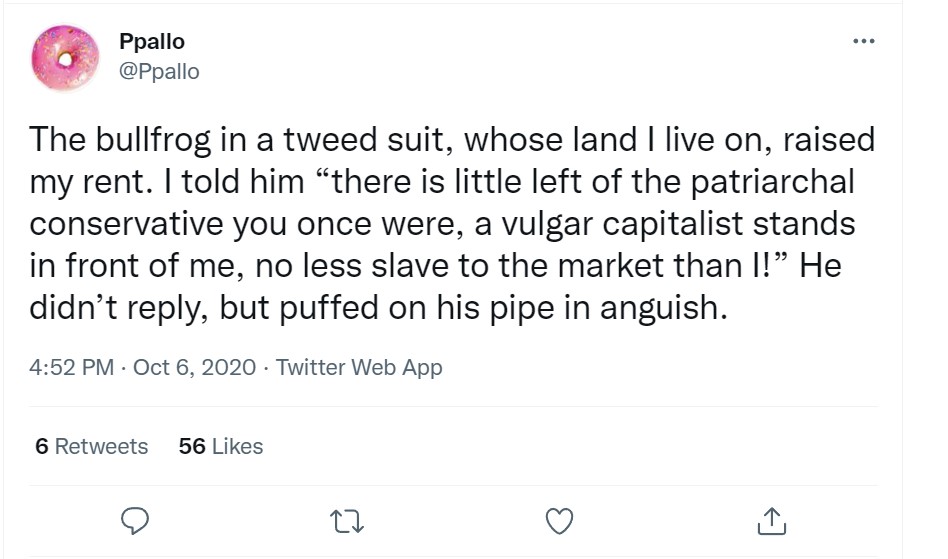Open the Ppallo display name profile link
The width and height of the screenshot is (948, 559).
(151, 42)
